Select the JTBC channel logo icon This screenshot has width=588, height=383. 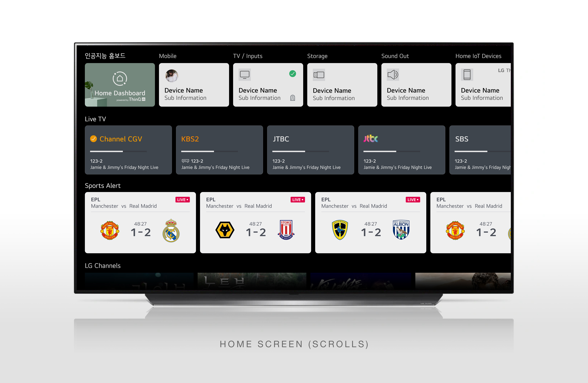(x=371, y=138)
